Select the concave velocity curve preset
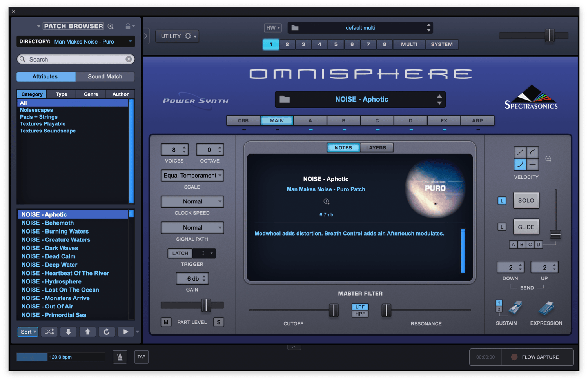Image resolution: width=588 pixels, height=381 pixels. 520,164
